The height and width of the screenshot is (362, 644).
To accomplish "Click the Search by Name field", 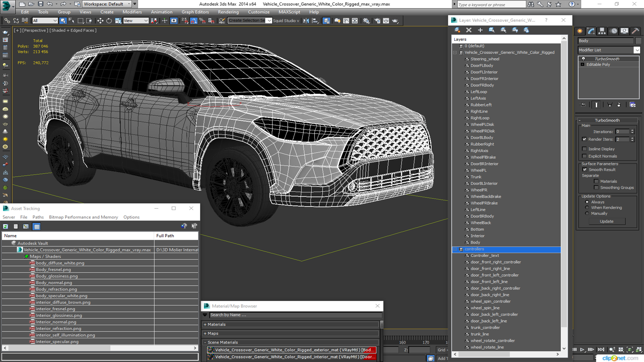I will pos(296,315).
